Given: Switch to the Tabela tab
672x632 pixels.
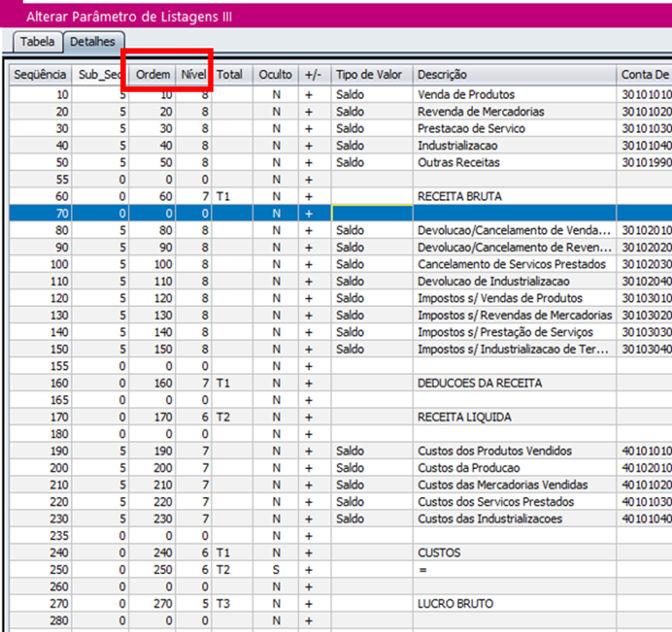Looking at the screenshot, I should 37,41.
